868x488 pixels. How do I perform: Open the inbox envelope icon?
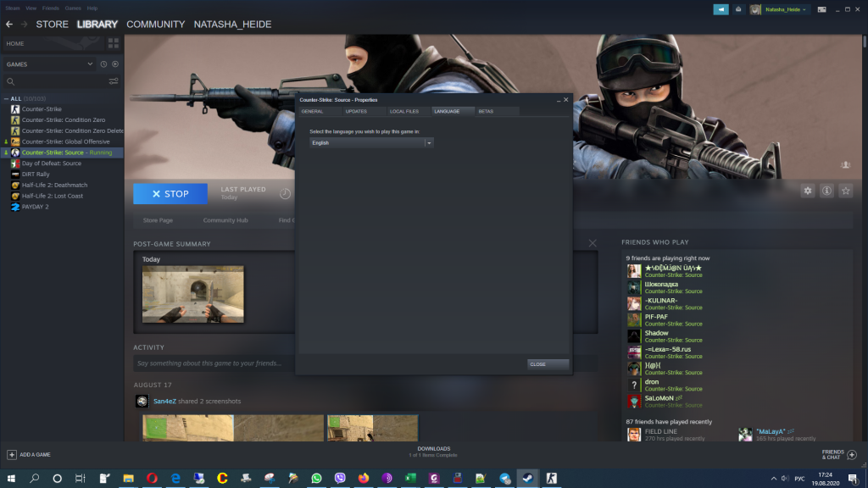(739, 9)
